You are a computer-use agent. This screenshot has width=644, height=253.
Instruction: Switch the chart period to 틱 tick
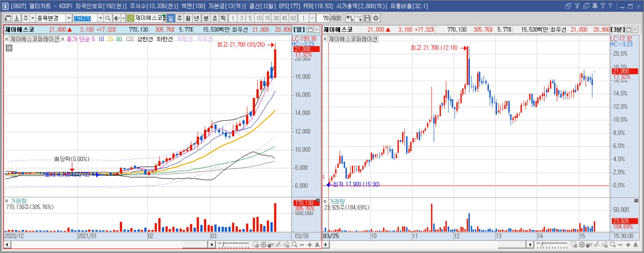tap(223, 18)
